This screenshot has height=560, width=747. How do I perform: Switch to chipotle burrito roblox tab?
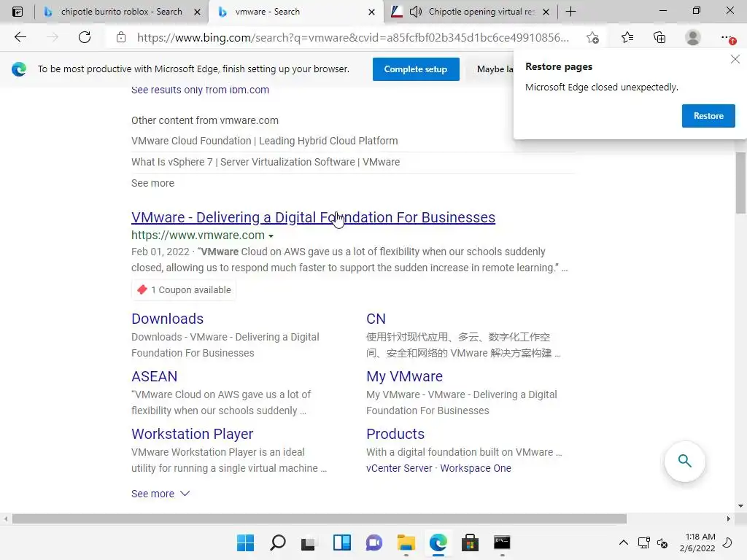point(122,12)
